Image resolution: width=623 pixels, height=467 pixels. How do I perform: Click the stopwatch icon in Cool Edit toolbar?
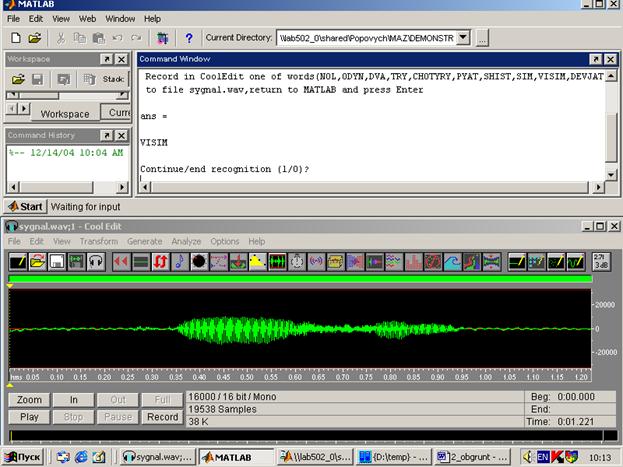296,262
